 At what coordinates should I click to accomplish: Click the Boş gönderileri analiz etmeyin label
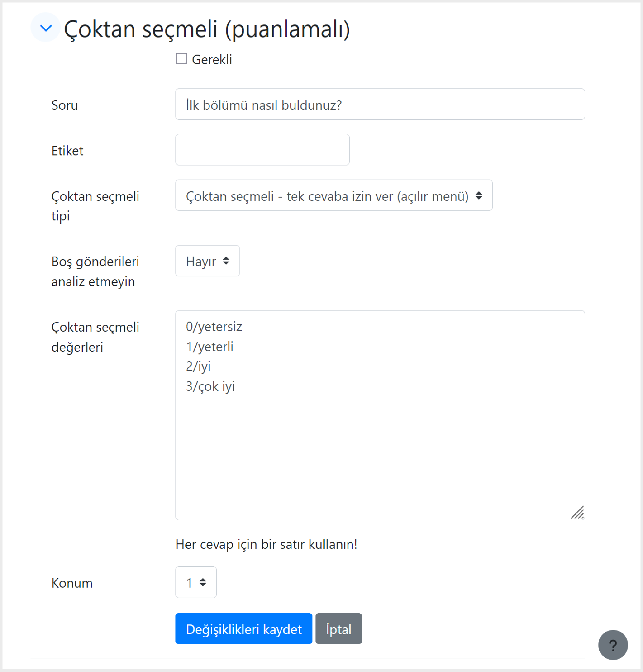coord(95,272)
